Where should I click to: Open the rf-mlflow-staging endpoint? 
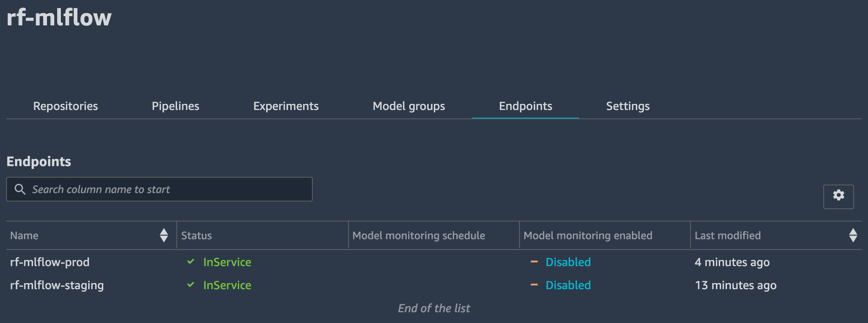coord(57,285)
